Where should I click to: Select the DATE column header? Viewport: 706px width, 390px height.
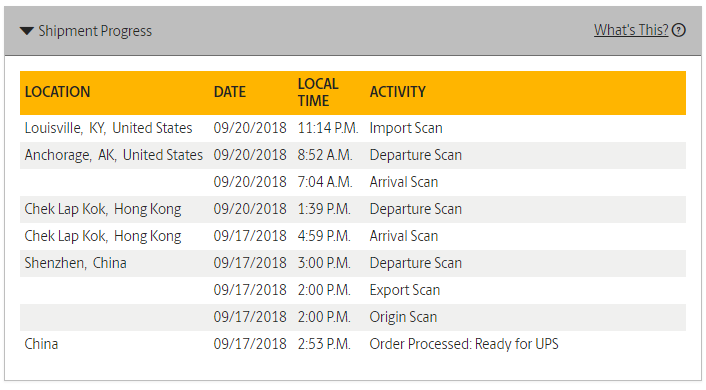pyautogui.click(x=230, y=92)
